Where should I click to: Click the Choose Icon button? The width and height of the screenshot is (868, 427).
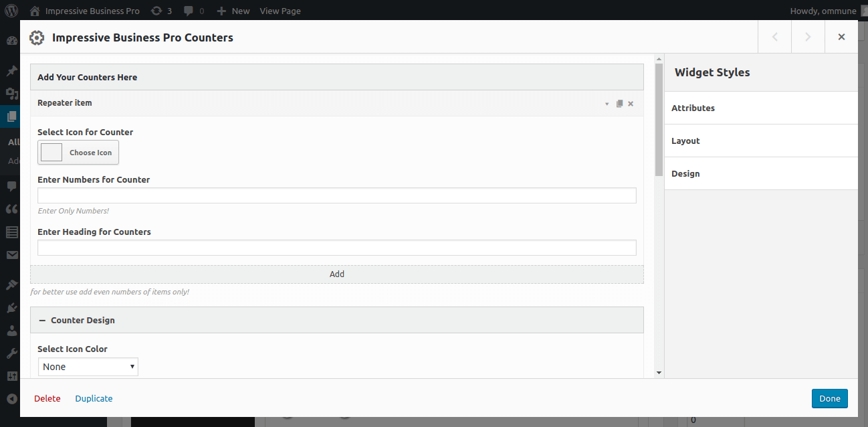(x=78, y=153)
